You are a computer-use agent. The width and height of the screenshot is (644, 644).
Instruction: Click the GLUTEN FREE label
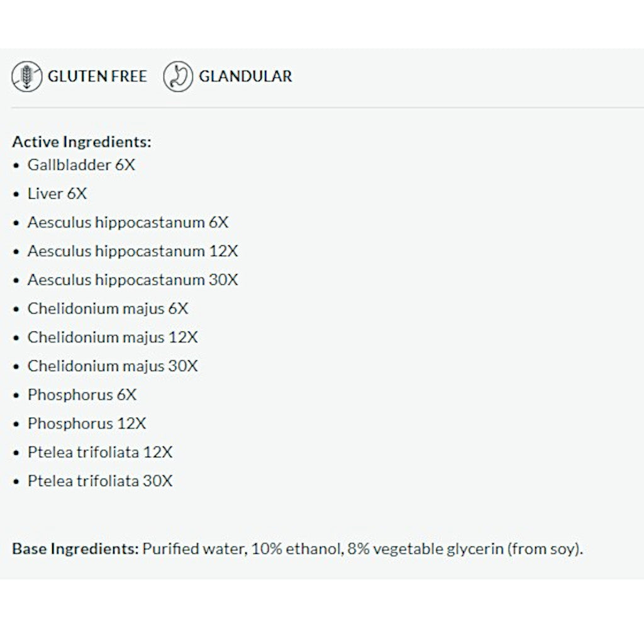pos(97,77)
